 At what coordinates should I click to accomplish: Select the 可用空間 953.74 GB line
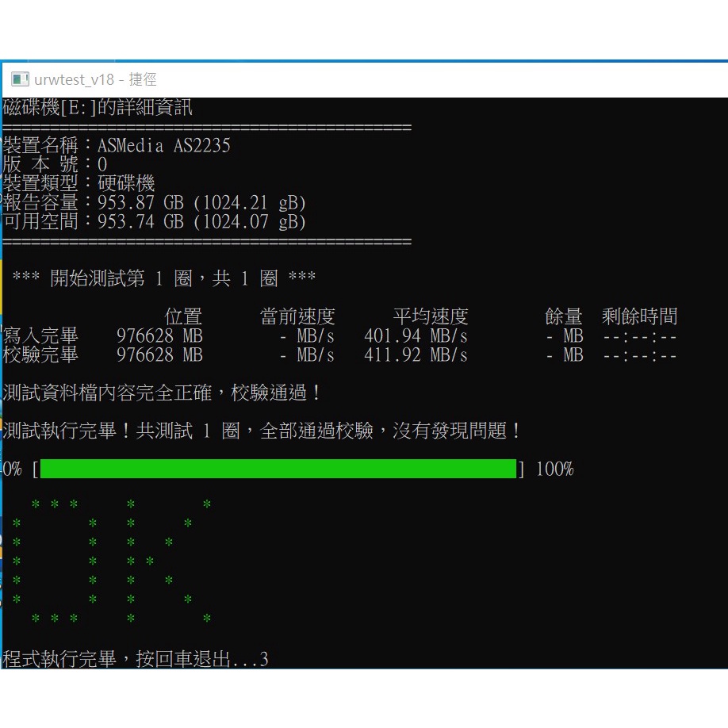point(155,221)
